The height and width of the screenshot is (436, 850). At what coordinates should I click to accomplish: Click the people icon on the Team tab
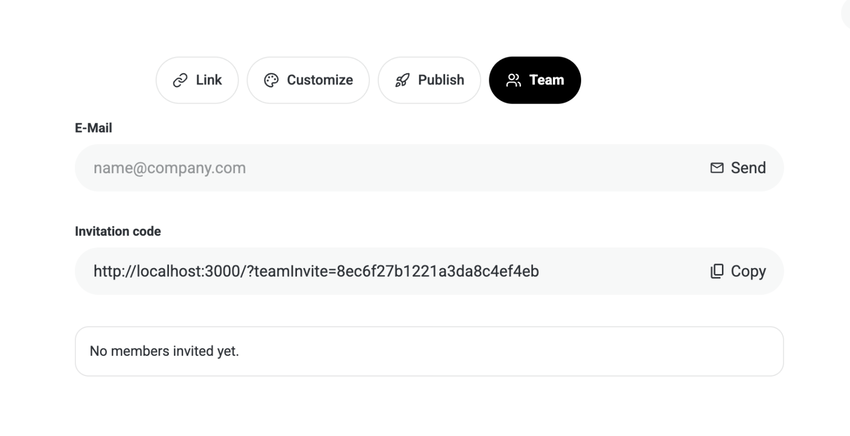pos(513,80)
